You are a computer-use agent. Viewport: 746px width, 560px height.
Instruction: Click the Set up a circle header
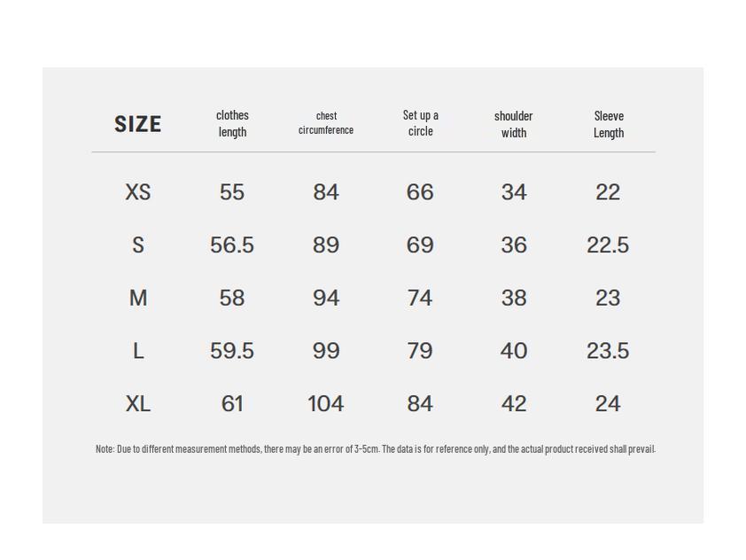[420, 123]
